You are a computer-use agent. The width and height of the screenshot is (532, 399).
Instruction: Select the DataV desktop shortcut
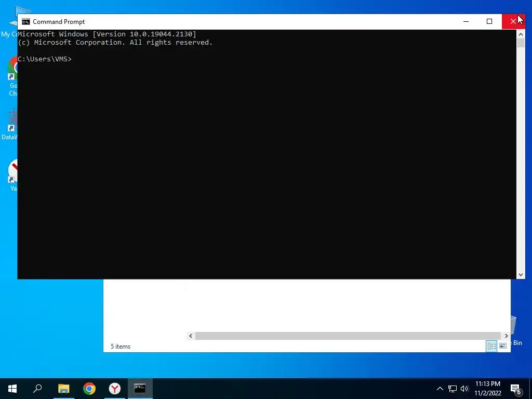[x=9, y=124]
